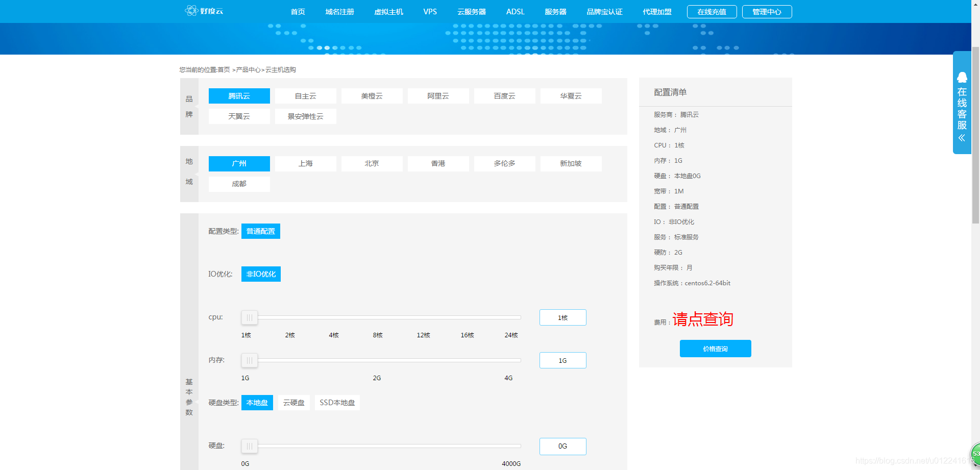
Task: Click the 硬盘 slider handle
Action: (250, 446)
